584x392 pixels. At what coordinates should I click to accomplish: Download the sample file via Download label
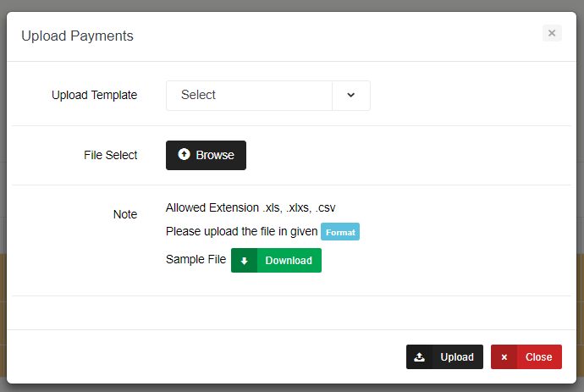(x=289, y=261)
